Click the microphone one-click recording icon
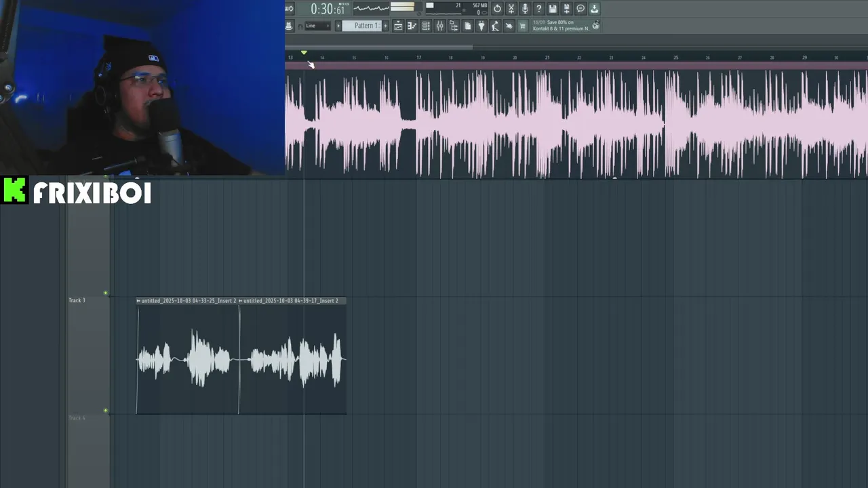 coord(525,9)
